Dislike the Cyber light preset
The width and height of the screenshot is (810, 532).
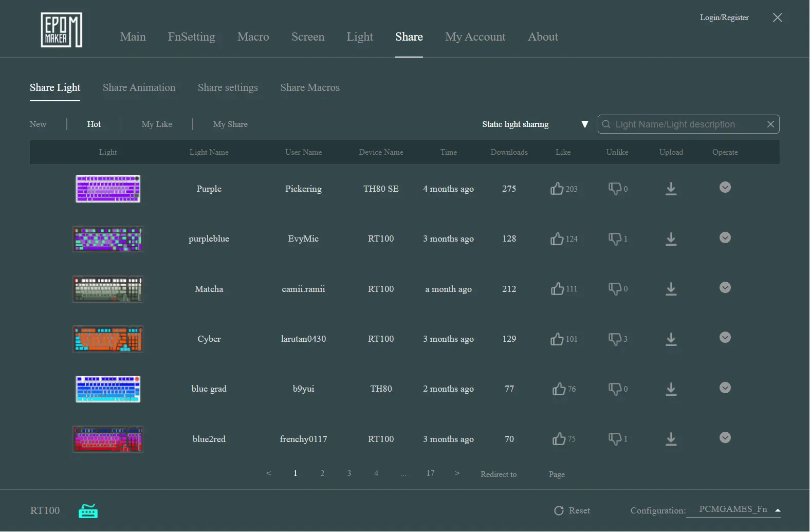(x=615, y=339)
